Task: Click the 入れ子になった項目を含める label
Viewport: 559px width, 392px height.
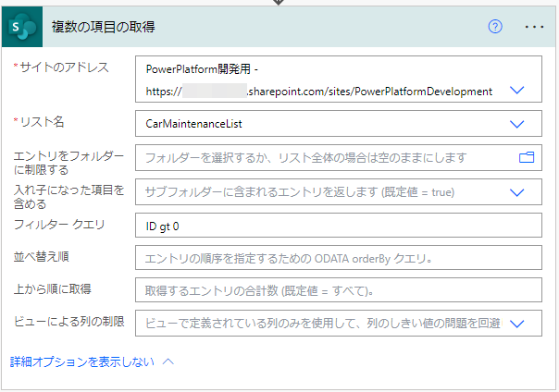Action: click(68, 197)
